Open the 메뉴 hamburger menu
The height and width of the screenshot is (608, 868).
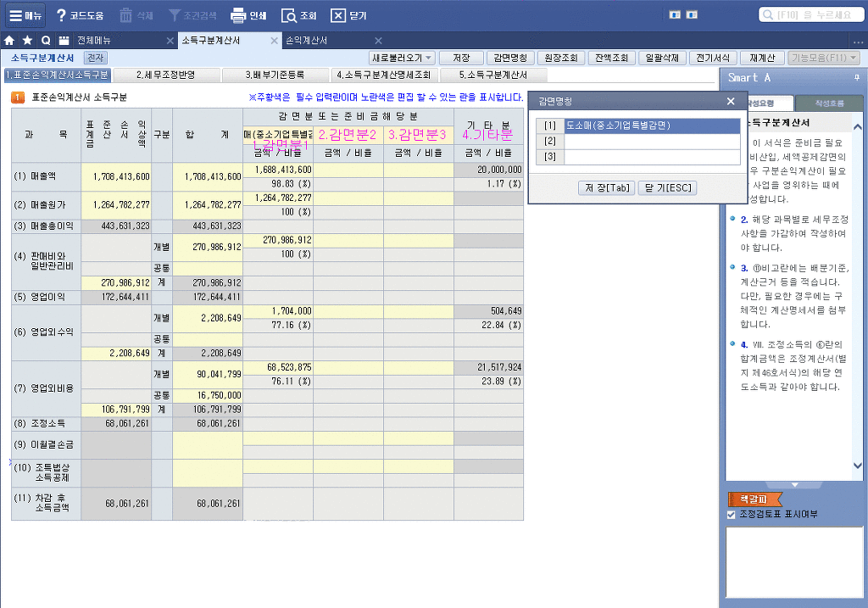click(x=25, y=15)
